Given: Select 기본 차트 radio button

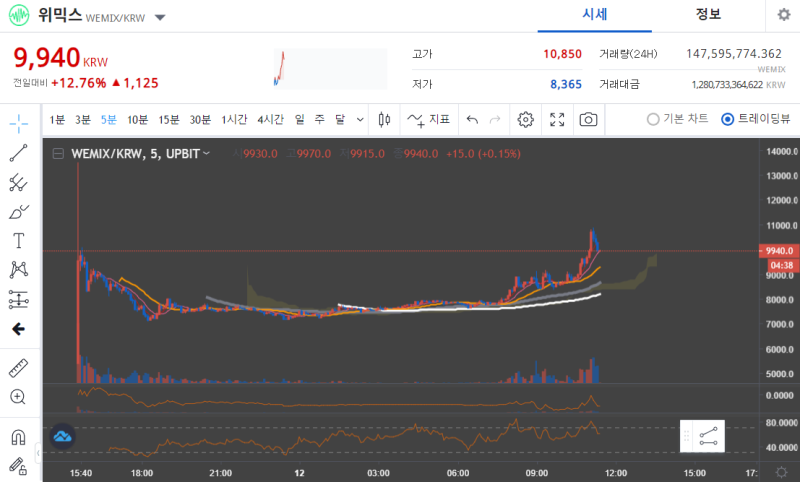Looking at the screenshot, I should (x=653, y=119).
